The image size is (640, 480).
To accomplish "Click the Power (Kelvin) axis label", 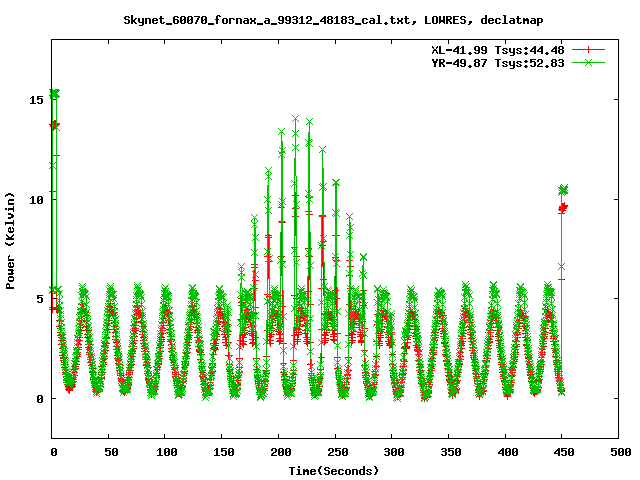I will point(10,241).
